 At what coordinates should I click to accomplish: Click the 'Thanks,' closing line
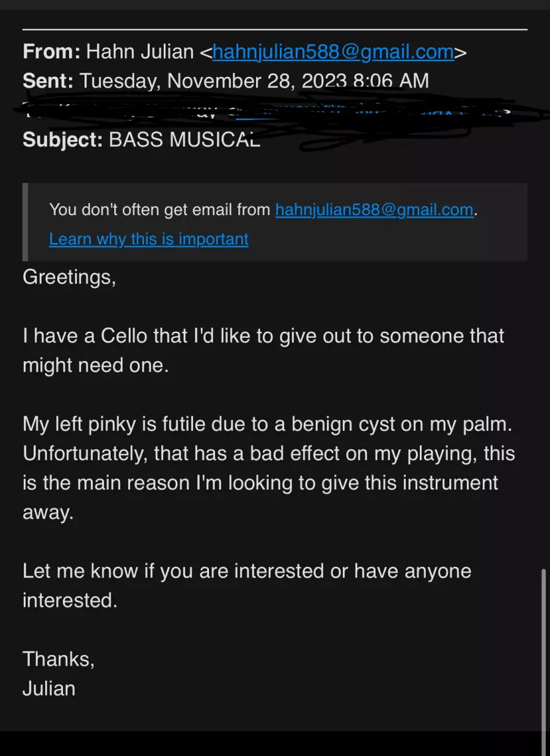[59, 659]
